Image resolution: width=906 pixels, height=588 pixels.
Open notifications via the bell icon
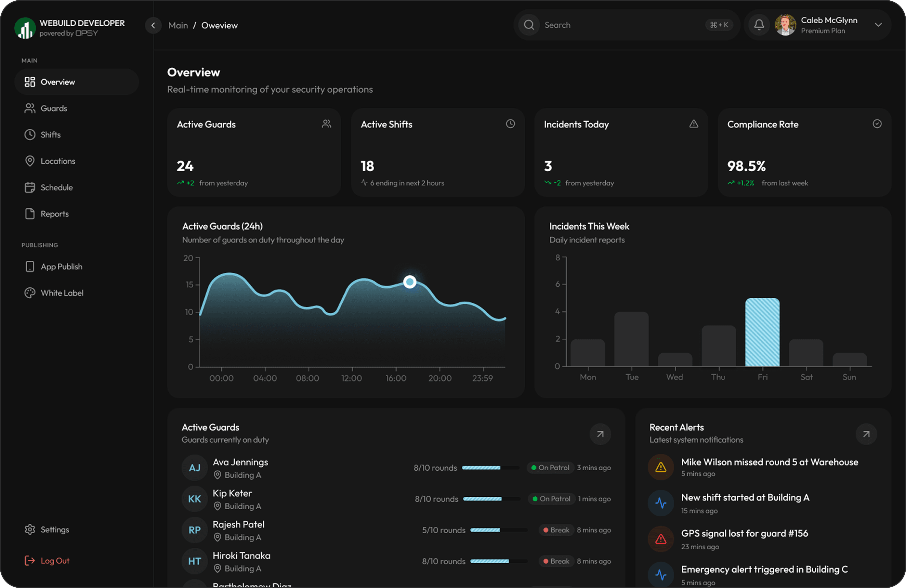[x=759, y=25]
